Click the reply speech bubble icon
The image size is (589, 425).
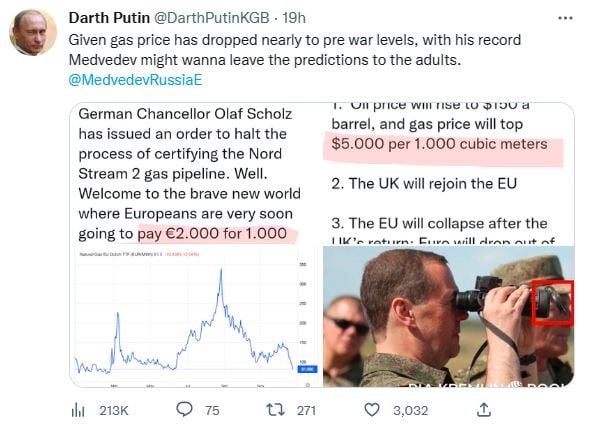tap(184, 410)
